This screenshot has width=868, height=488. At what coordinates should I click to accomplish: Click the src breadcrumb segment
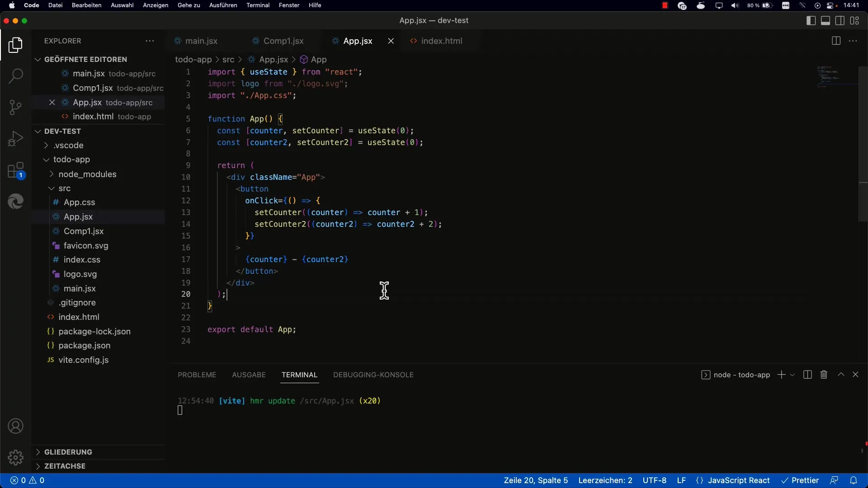[x=228, y=60]
